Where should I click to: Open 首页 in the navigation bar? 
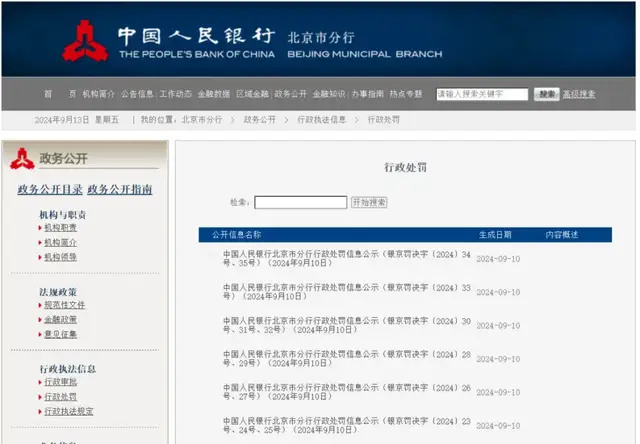point(60,94)
